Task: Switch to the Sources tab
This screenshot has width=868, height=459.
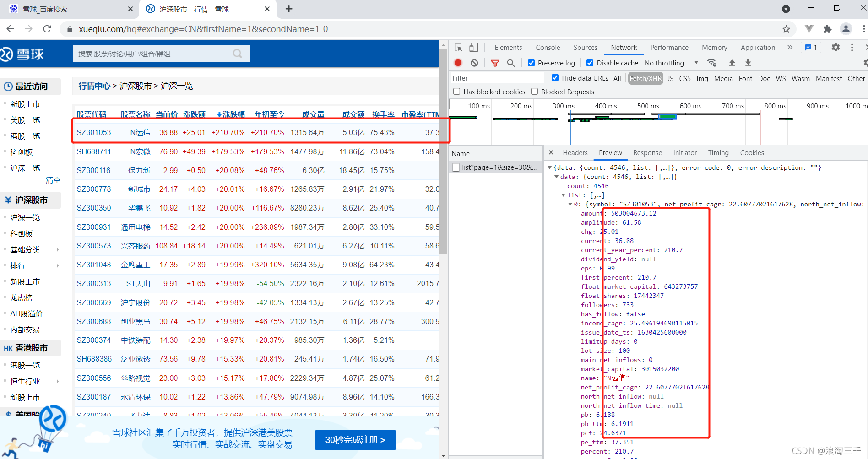Action: coord(586,48)
